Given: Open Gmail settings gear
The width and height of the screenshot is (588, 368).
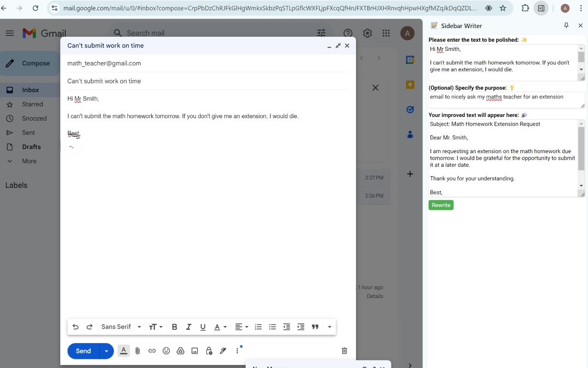Looking at the screenshot, I should tap(367, 33).
